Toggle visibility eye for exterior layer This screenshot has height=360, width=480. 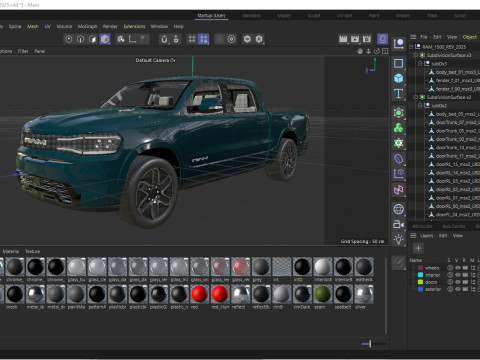tap(457, 289)
